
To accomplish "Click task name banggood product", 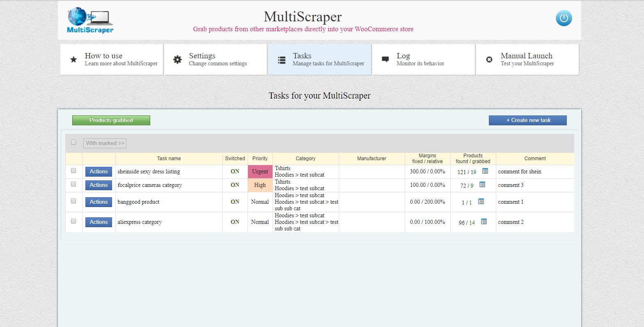I will tap(138, 202).
